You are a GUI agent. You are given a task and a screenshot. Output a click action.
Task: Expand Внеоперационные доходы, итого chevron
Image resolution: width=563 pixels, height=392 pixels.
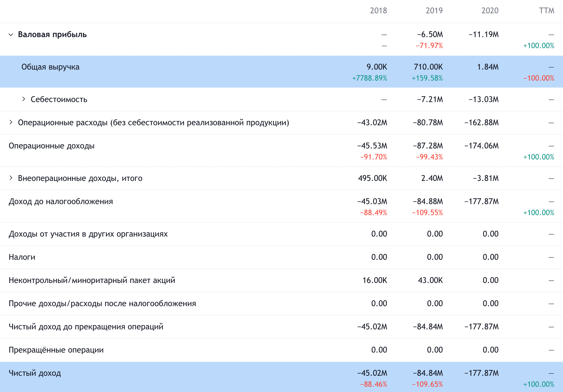(11, 178)
